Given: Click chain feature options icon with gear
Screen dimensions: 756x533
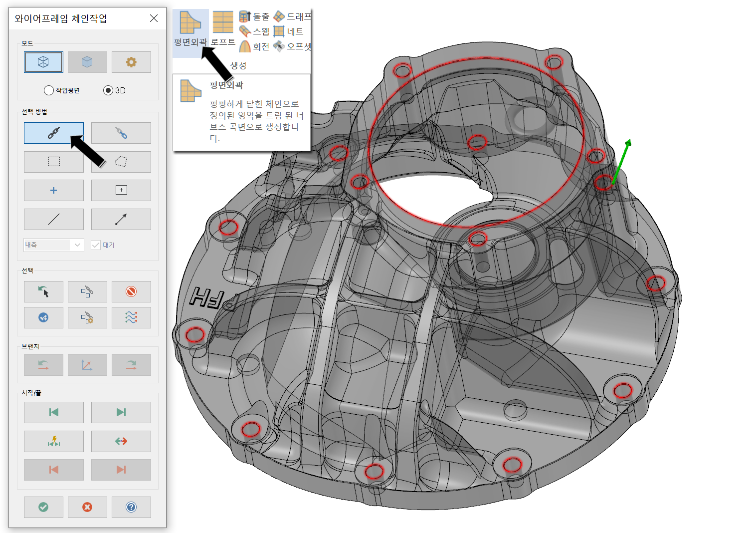Looking at the screenshot, I should click(87, 317).
